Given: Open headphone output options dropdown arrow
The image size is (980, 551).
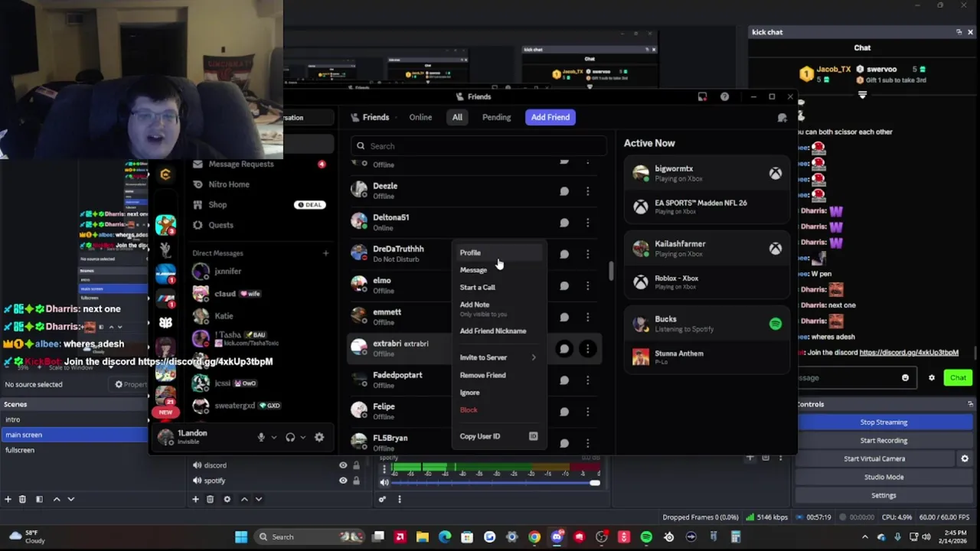Looking at the screenshot, I should (x=302, y=437).
